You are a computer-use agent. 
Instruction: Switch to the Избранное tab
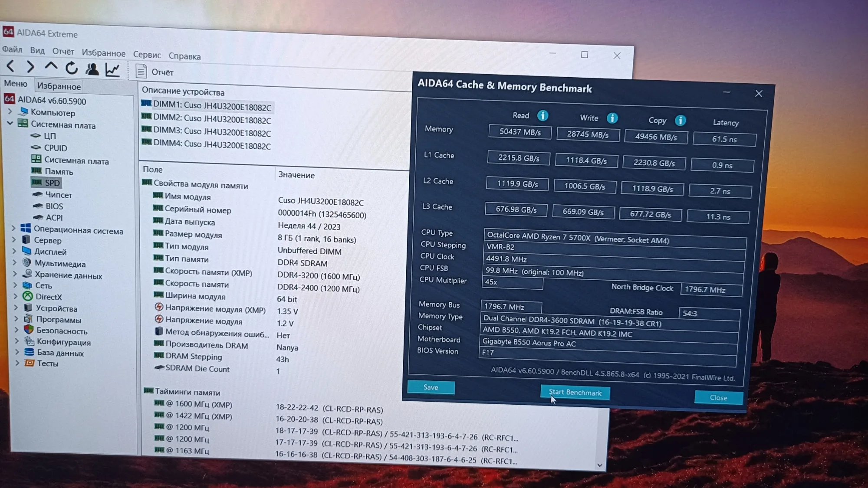[x=59, y=86]
